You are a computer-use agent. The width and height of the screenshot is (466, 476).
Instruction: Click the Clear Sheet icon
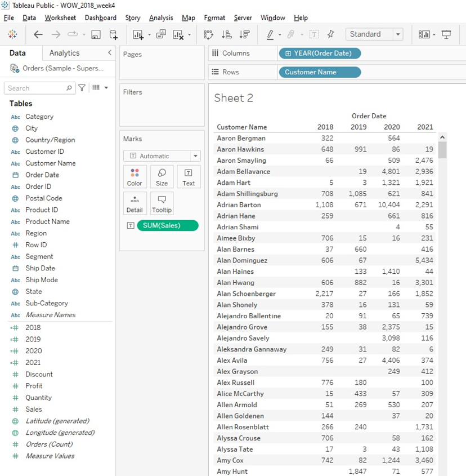point(178,34)
